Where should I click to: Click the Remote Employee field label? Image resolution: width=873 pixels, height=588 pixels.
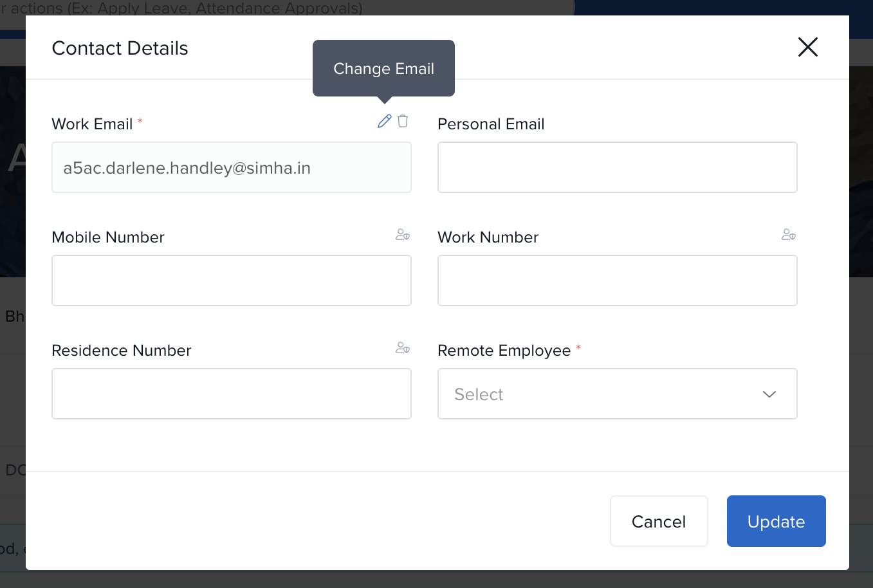coord(504,351)
